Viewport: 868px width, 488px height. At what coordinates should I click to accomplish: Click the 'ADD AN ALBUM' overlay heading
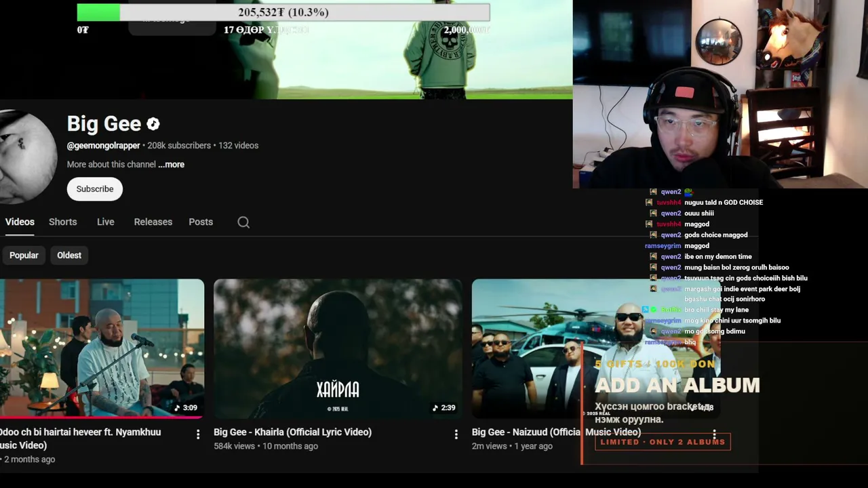[677, 385]
